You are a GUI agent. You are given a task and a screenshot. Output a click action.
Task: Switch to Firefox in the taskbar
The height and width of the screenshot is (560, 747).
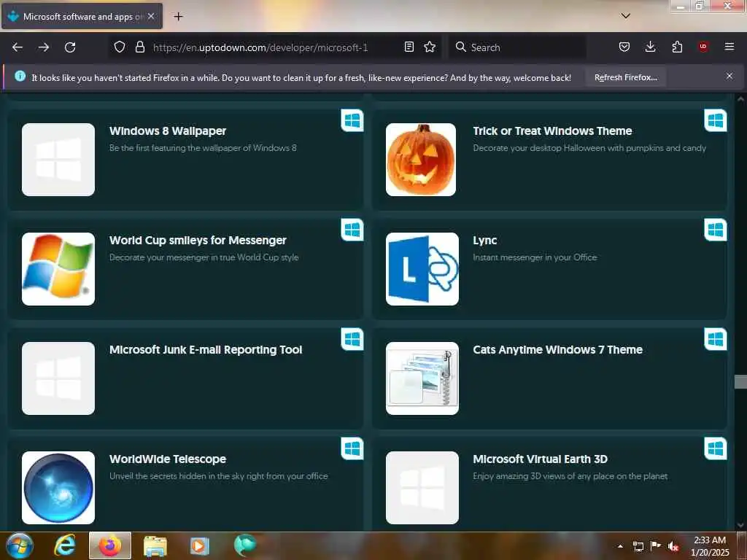click(x=110, y=545)
